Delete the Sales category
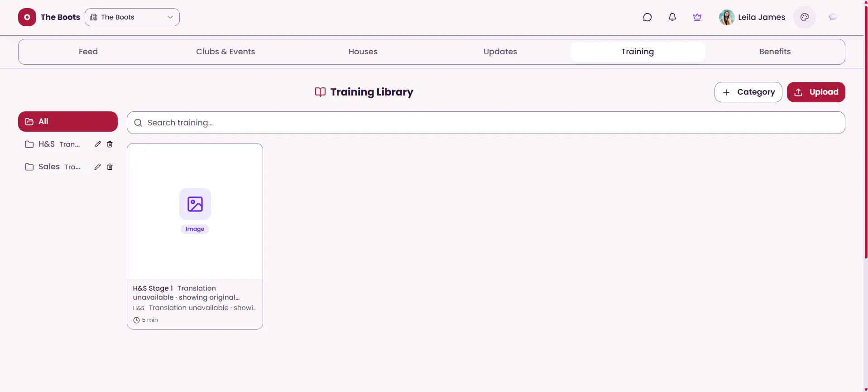The image size is (868, 392). point(110,167)
